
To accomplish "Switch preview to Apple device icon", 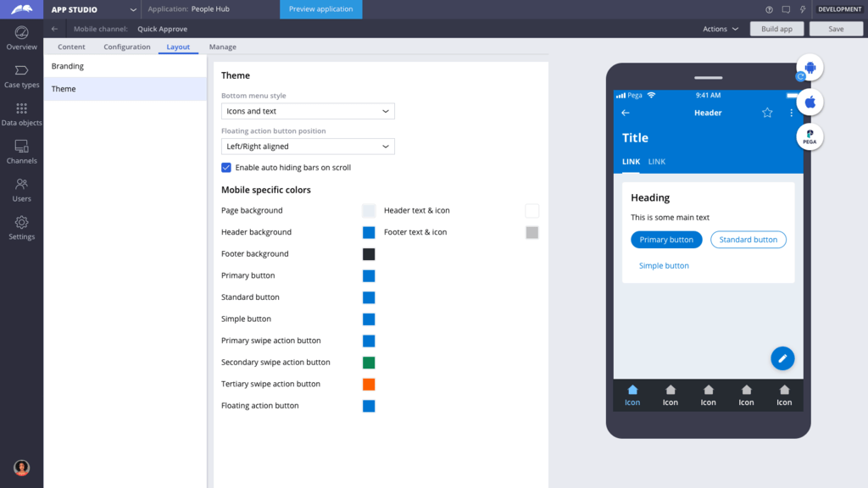I will click(x=810, y=102).
